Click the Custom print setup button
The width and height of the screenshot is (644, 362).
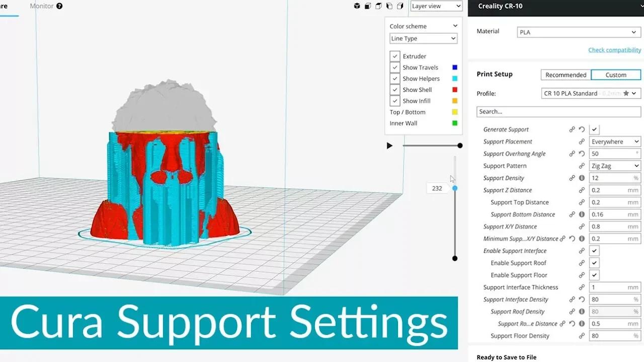615,74
